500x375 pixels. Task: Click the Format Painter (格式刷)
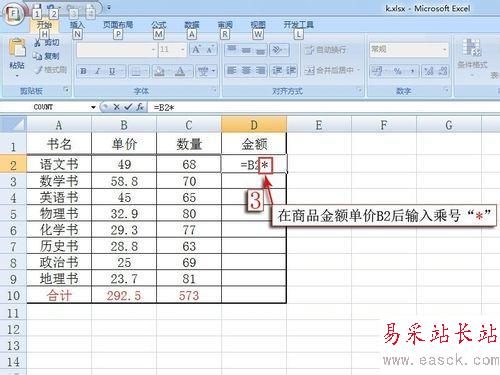tap(51, 70)
